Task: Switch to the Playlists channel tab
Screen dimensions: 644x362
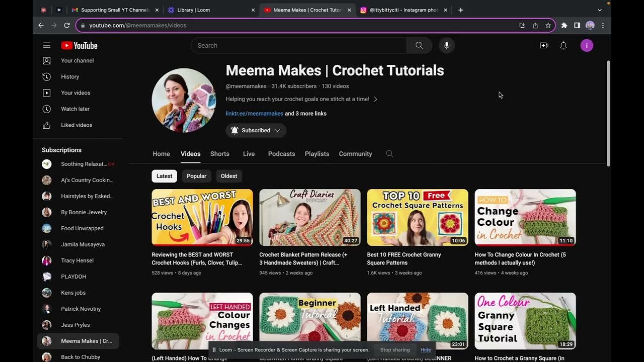Action: 317,154
